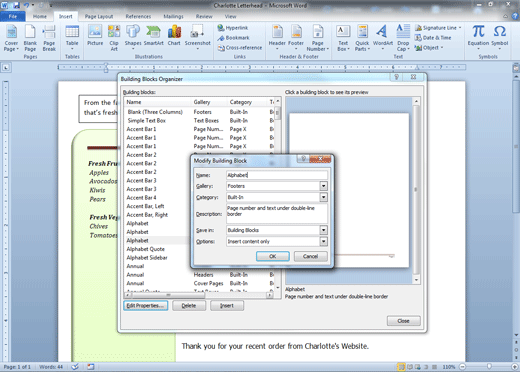Confirm with OK in Modify Building Block
The image size is (520, 372).
[273, 256]
